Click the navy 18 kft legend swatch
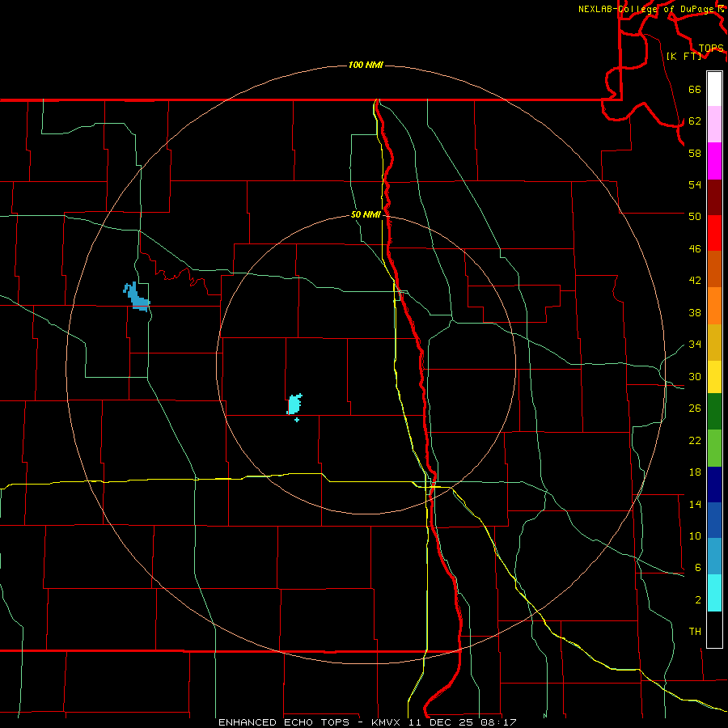The image size is (728, 728). click(714, 485)
